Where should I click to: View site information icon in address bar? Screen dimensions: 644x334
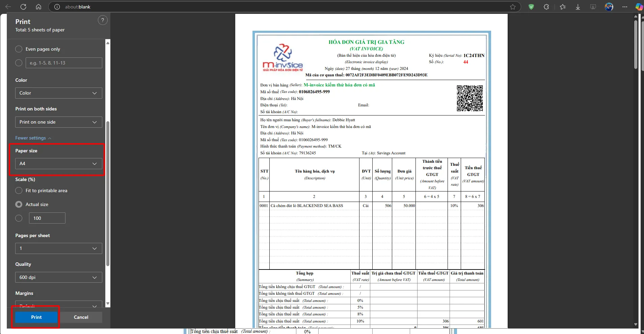tap(57, 7)
